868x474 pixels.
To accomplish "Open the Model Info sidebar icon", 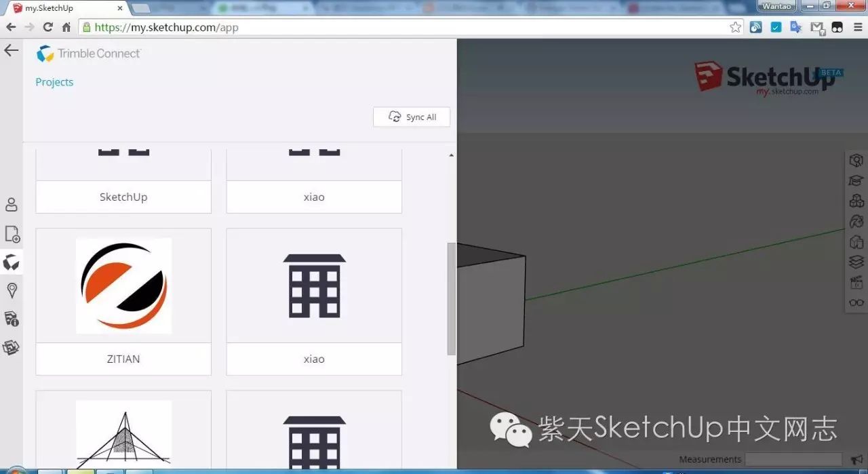I will (12, 319).
